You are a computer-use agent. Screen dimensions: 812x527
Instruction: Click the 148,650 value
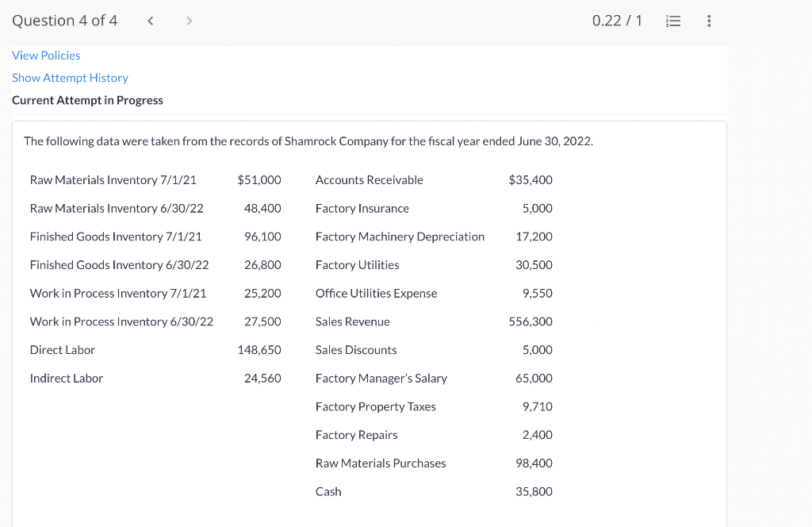pyautogui.click(x=259, y=350)
